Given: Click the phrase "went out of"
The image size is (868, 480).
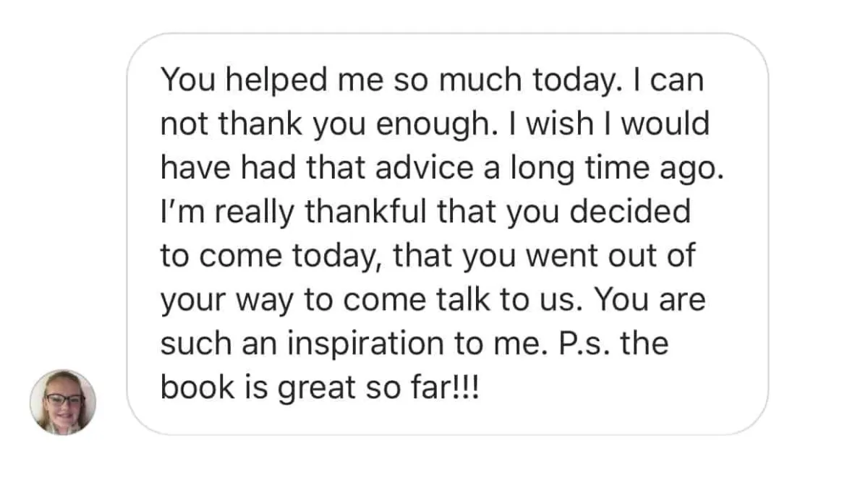Looking at the screenshot, I should pyautogui.click(x=611, y=256).
